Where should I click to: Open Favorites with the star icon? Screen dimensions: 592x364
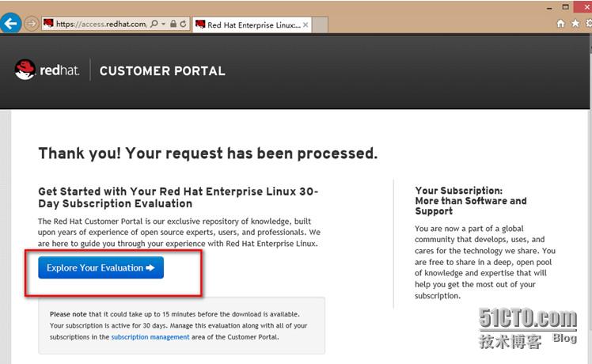pos(575,24)
